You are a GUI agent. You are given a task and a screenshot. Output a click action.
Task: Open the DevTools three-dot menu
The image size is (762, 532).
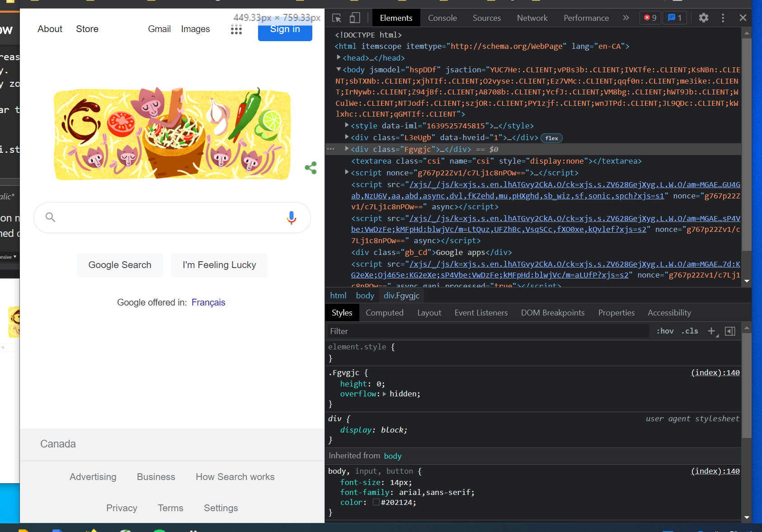pyautogui.click(x=723, y=18)
